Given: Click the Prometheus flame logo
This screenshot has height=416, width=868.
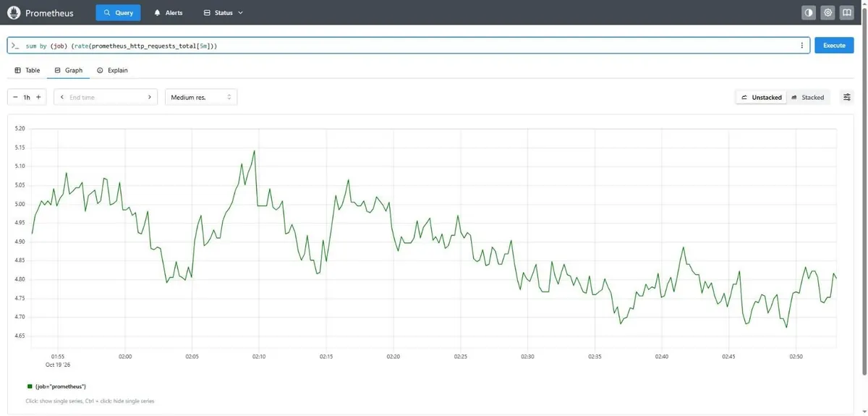Looking at the screenshot, I should pyautogui.click(x=13, y=12).
